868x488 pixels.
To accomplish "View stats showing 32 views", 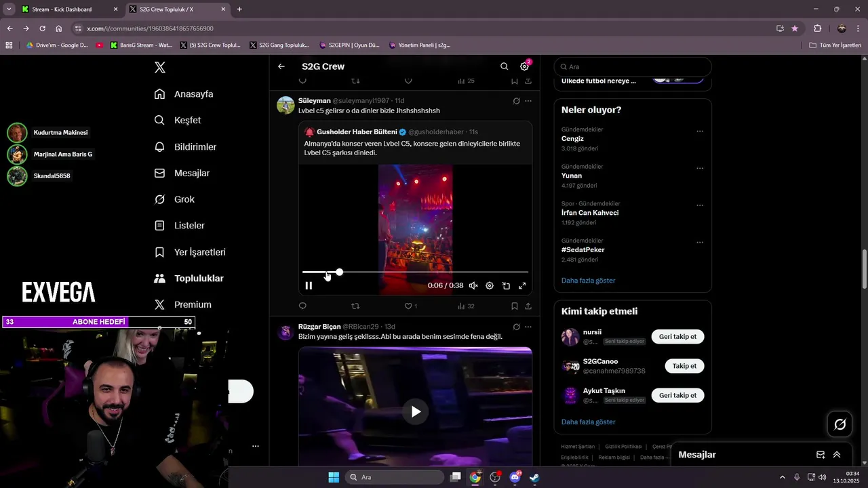I will [x=466, y=306].
